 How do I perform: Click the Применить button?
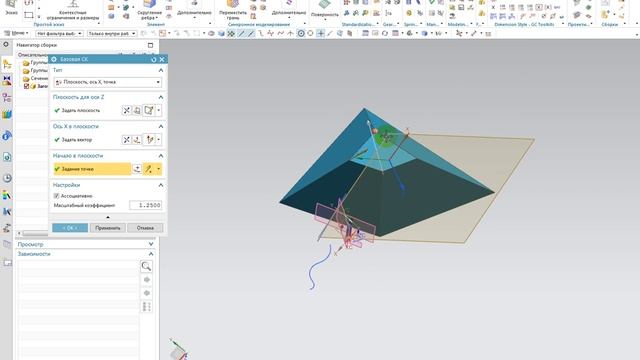pos(108,228)
